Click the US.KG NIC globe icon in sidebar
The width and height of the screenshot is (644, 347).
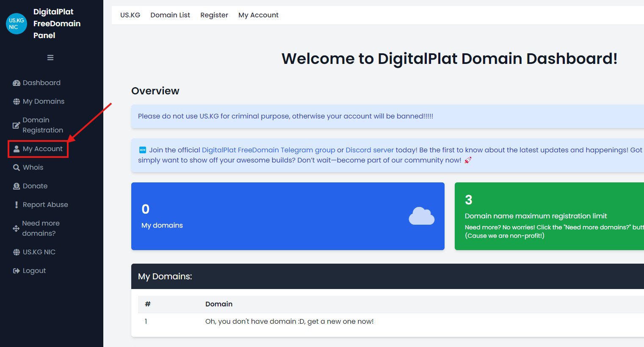click(17, 252)
